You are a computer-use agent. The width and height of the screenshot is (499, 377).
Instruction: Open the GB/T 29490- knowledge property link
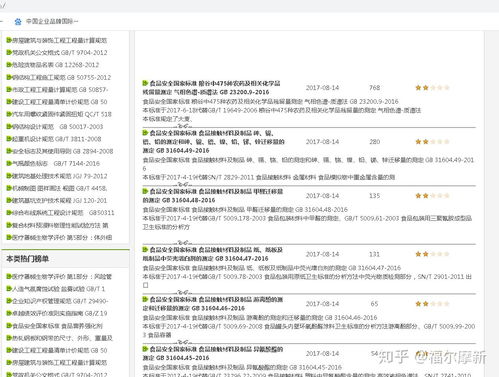click(x=60, y=301)
